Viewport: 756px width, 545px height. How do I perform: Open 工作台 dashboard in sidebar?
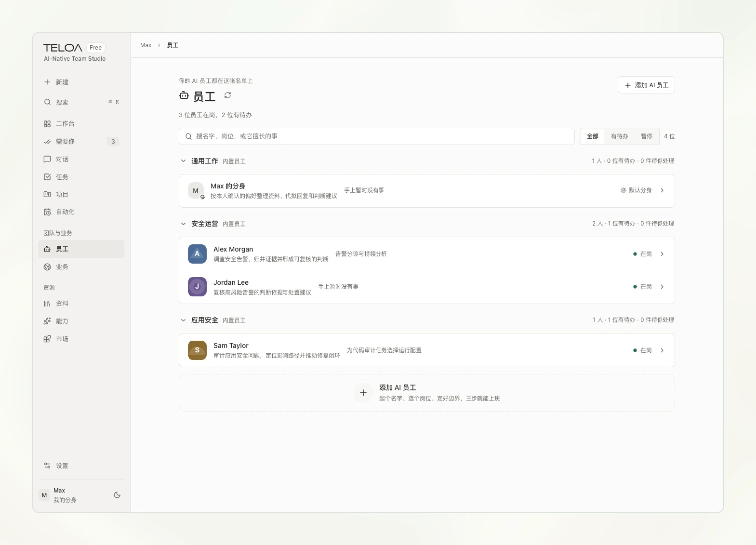point(82,124)
